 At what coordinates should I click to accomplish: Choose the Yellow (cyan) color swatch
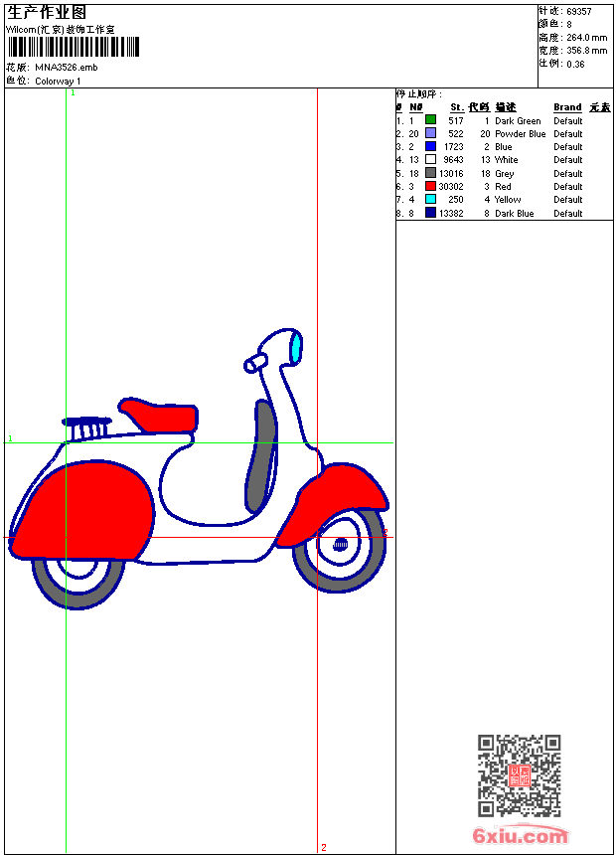coord(430,199)
